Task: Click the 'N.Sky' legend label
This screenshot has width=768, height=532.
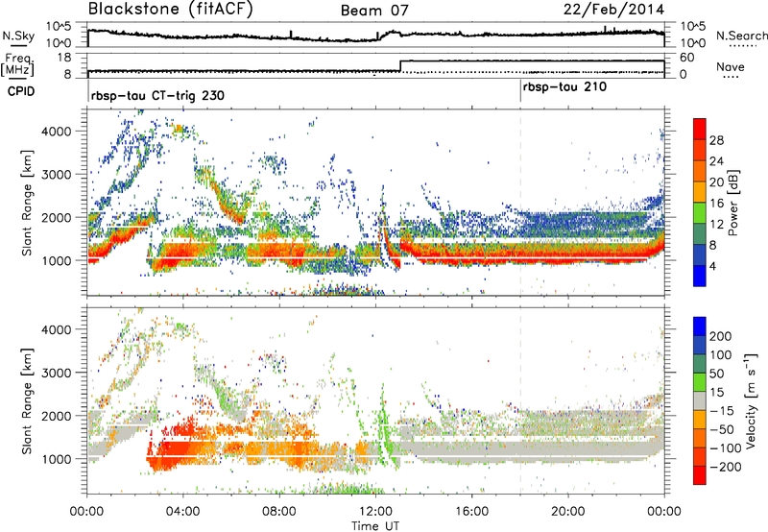Action: click(x=18, y=36)
